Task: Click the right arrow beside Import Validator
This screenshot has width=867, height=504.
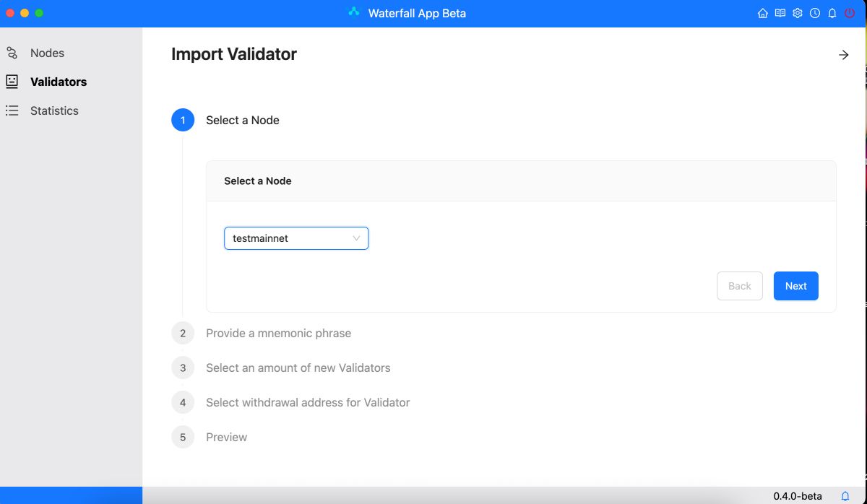Action: (843, 55)
